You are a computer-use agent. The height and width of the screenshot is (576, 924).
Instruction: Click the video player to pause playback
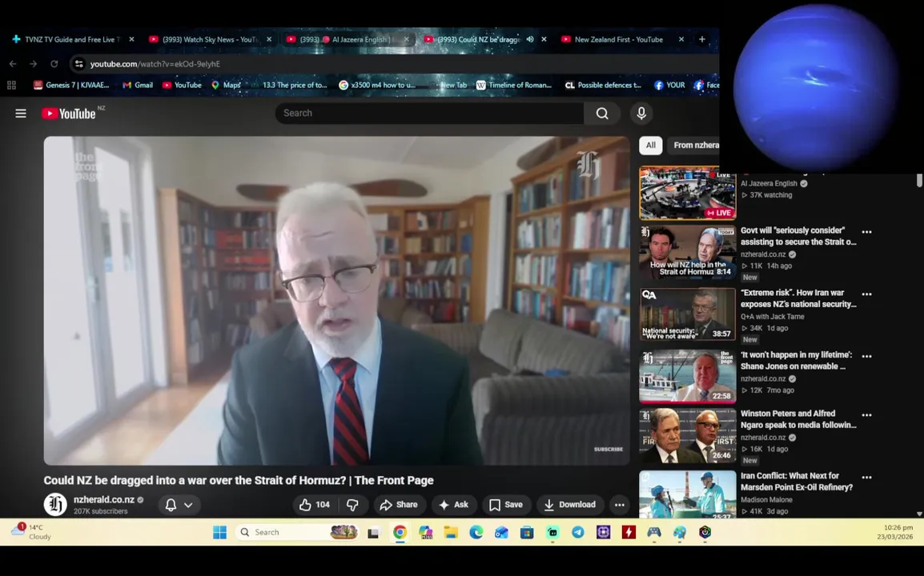336,300
